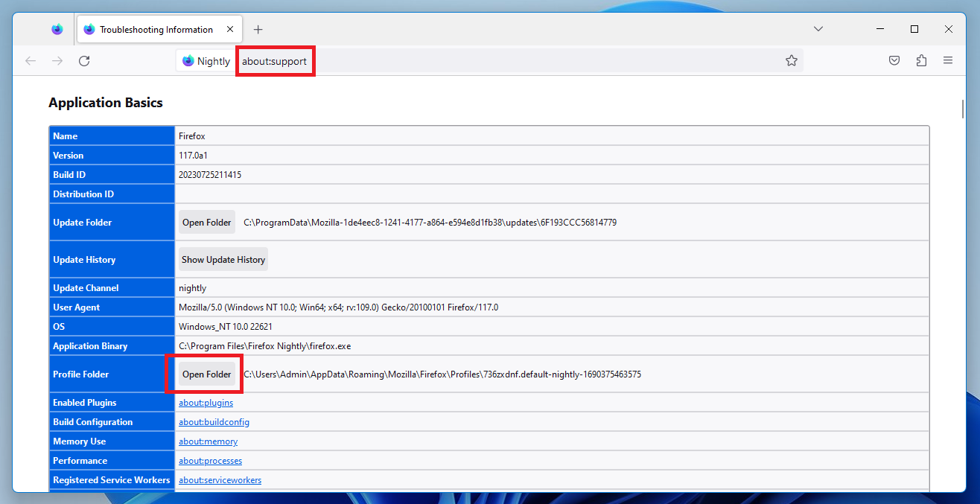Viewport: 980px width, 504px height.
Task: Minimize the Firefox Nightly window
Action: click(x=880, y=29)
